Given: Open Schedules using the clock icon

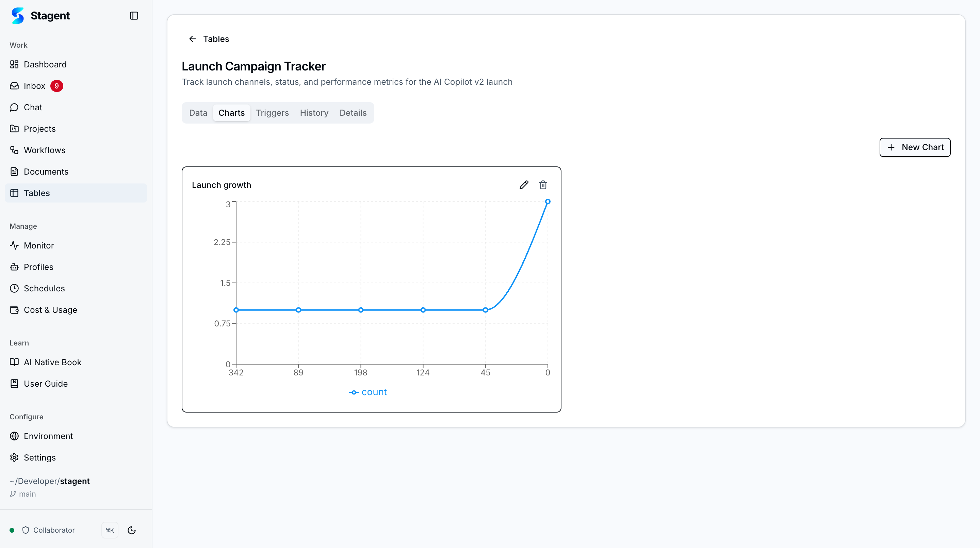Looking at the screenshot, I should (44, 288).
